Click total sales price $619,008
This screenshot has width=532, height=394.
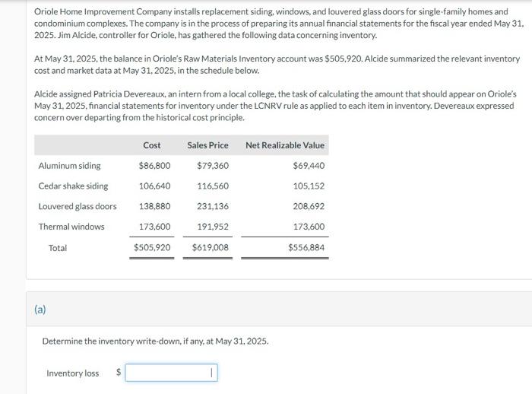pos(211,247)
